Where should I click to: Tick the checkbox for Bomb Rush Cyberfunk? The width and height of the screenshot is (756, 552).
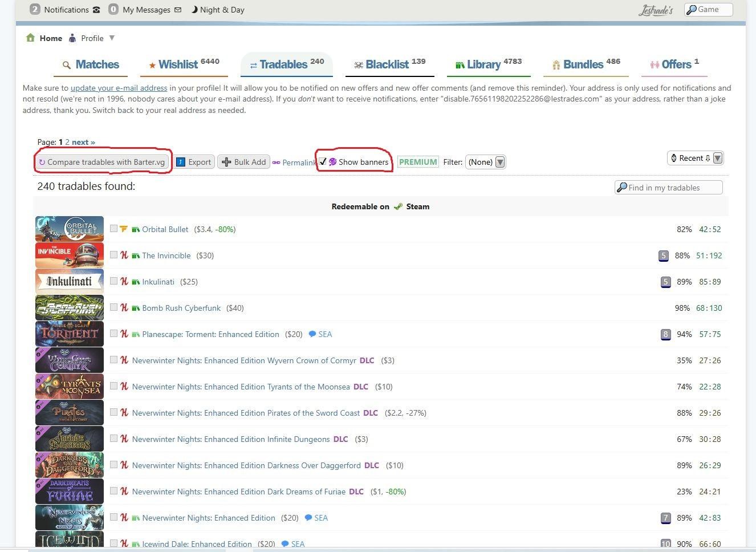coord(114,307)
